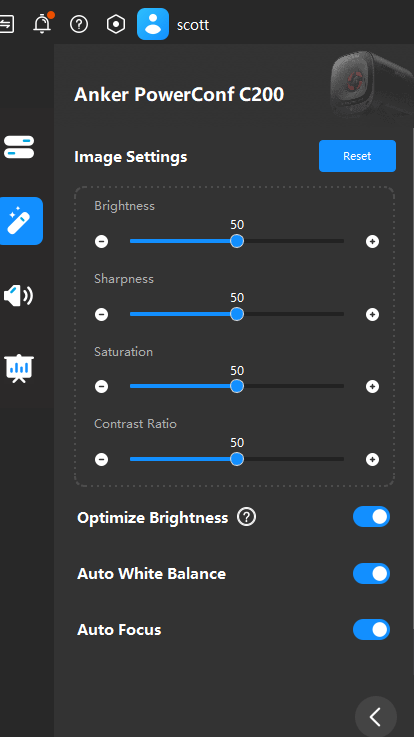Open the presentation chart sidebar icon

(19, 368)
